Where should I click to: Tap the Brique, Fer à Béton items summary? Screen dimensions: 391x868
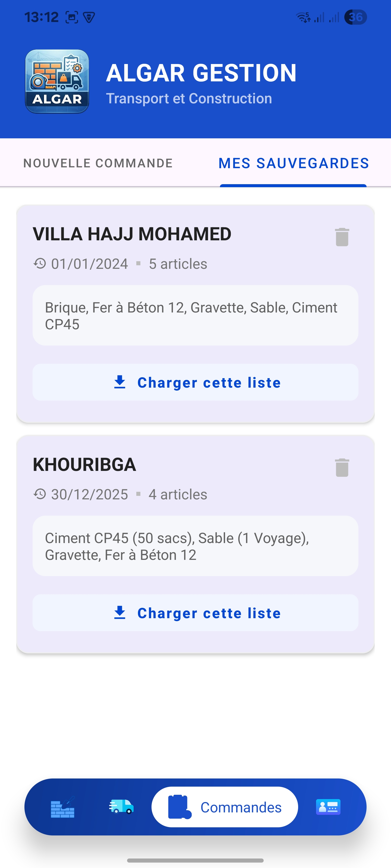(x=195, y=315)
